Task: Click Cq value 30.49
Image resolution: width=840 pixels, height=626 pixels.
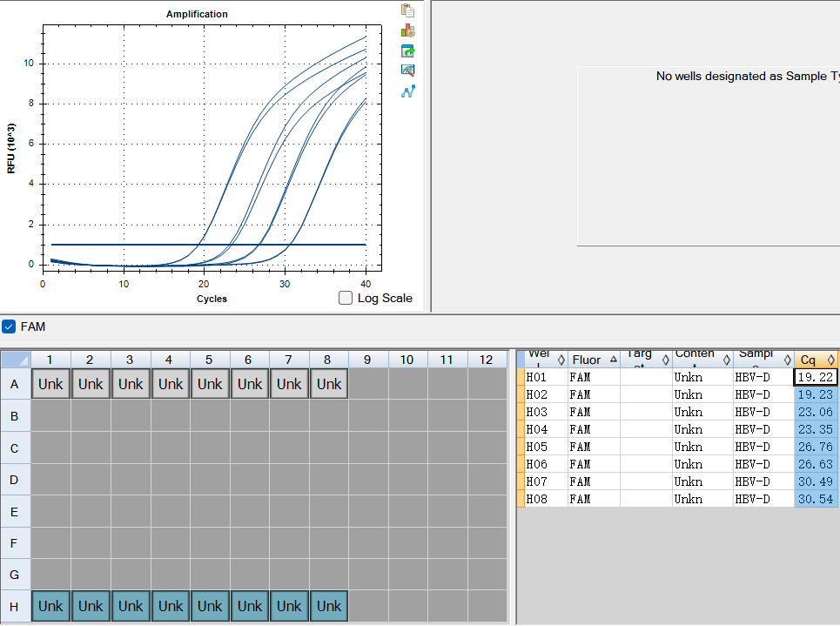Action: [x=816, y=481]
